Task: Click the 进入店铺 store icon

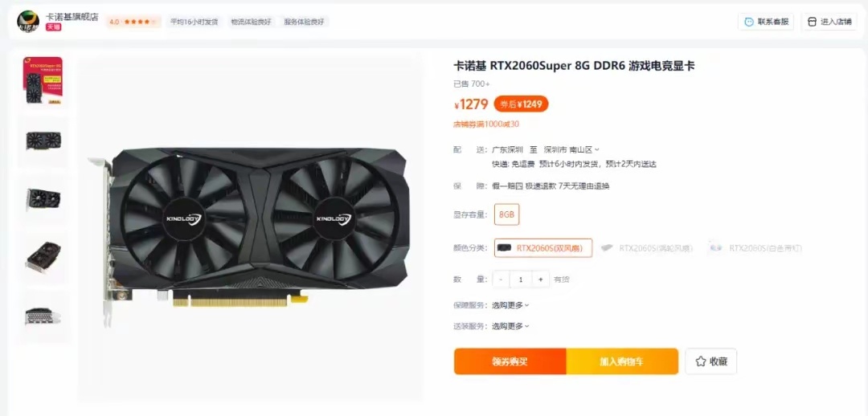Action: 812,22
